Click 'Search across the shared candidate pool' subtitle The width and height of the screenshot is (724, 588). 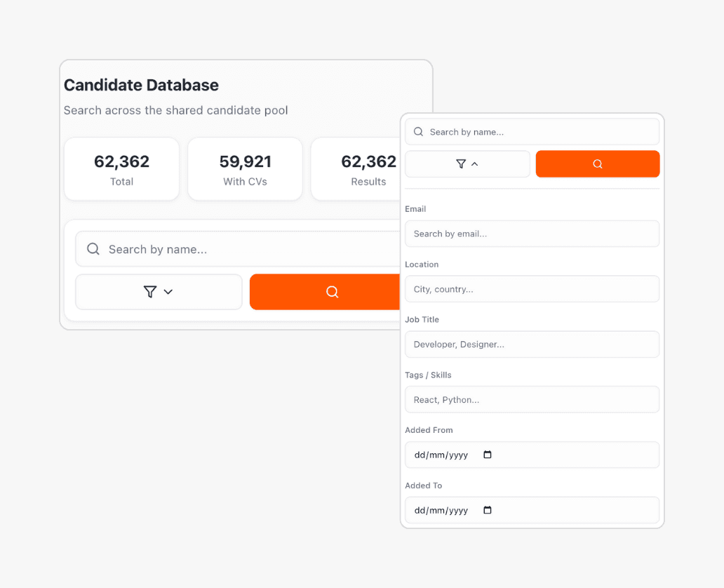[x=176, y=110]
